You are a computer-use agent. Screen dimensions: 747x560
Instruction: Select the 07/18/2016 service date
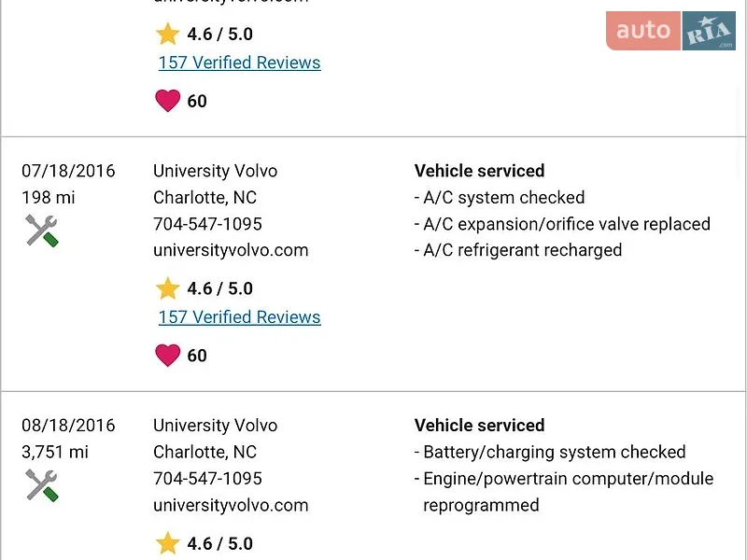(68, 171)
